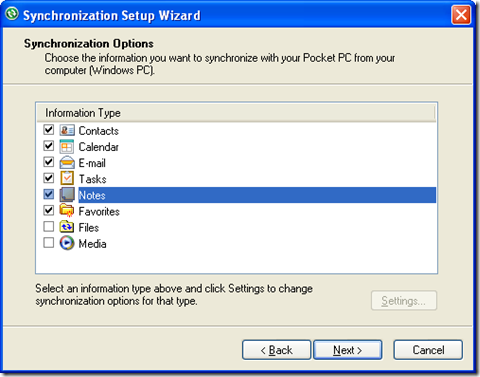Uncheck the Contacts checkbox

49,129
